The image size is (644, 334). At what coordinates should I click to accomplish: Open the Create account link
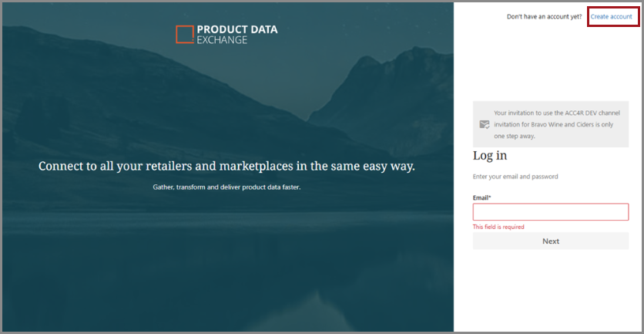[x=611, y=16]
